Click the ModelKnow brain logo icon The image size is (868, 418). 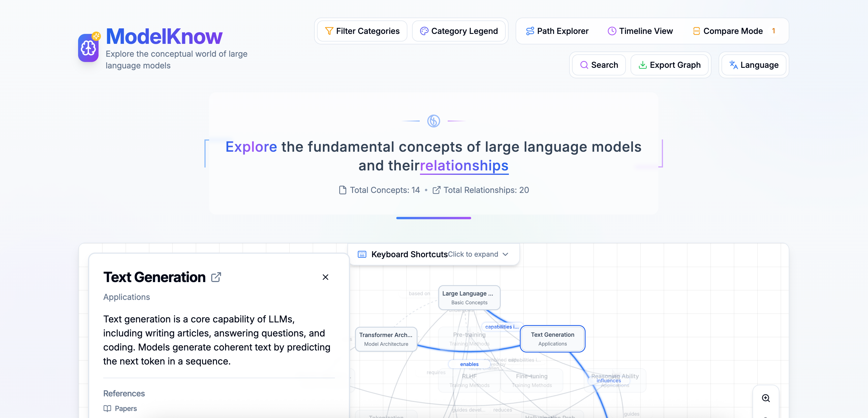pos(88,48)
